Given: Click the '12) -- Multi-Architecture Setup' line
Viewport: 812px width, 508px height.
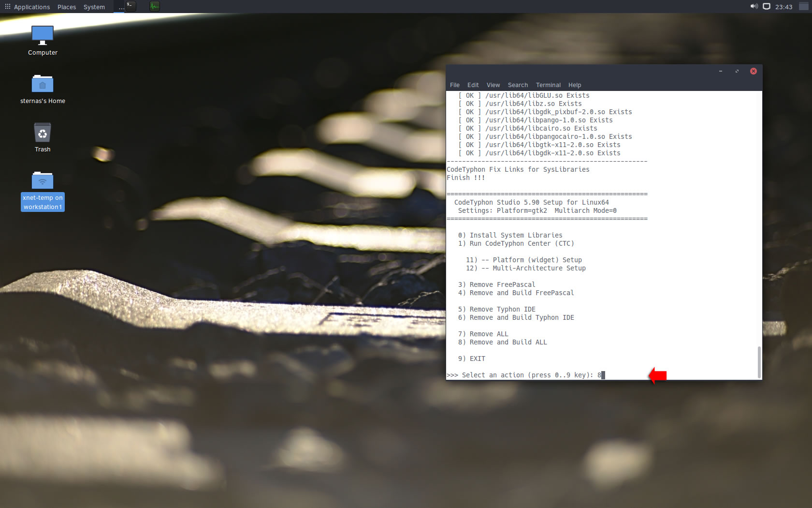Looking at the screenshot, I should 526,268.
